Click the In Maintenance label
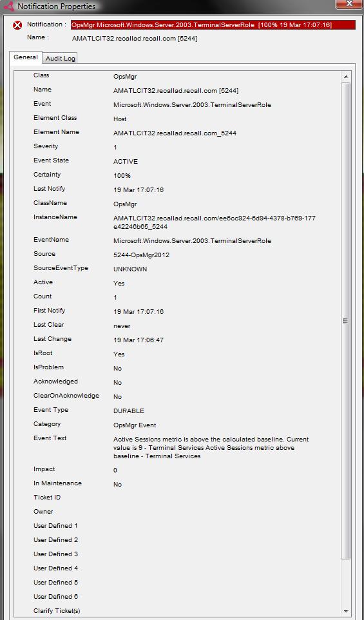The image size is (364, 620). (57, 483)
